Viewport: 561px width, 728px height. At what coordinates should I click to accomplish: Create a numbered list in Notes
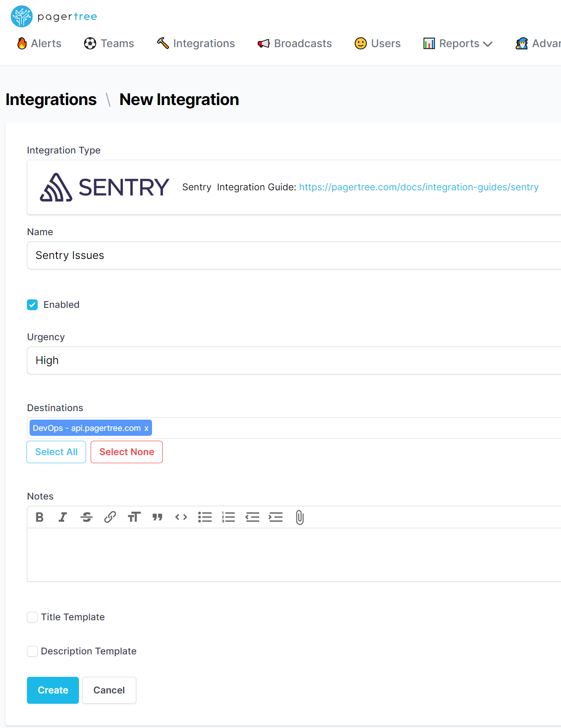click(228, 517)
